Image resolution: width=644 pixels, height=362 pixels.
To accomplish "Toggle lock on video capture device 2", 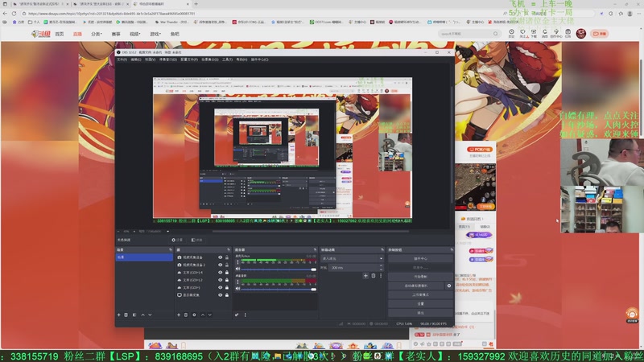I will (x=227, y=265).
